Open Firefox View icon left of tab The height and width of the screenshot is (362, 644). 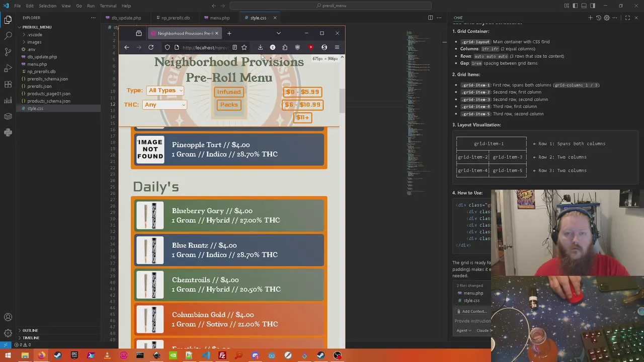point(139,33)
